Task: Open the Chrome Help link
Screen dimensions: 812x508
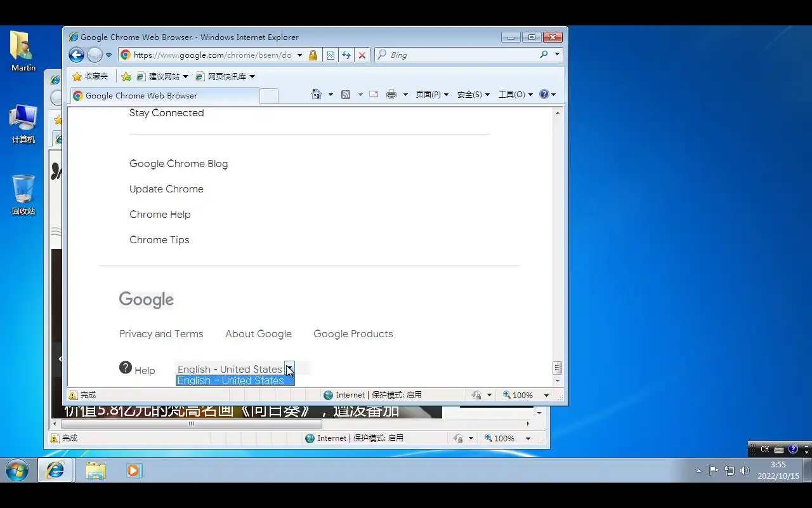Action: [x=160, y=215]
